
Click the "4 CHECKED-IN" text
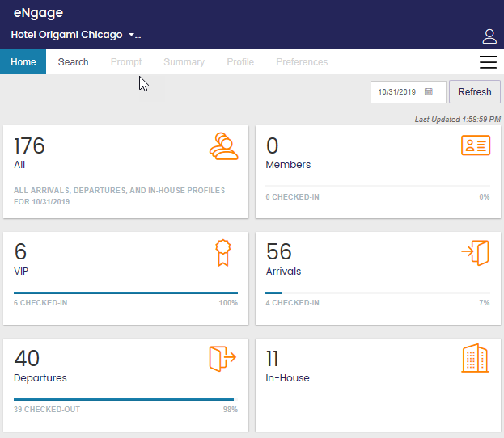coord(293,303)
